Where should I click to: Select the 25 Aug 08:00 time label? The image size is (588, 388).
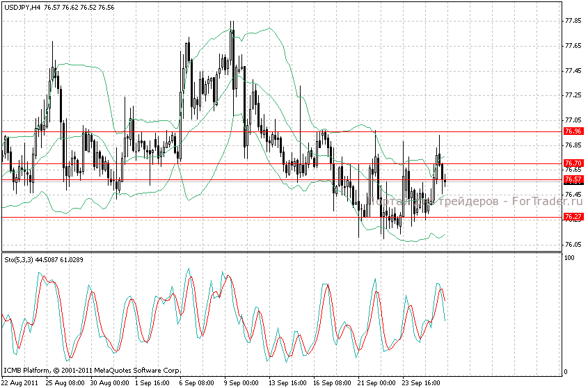coord(66,382)
